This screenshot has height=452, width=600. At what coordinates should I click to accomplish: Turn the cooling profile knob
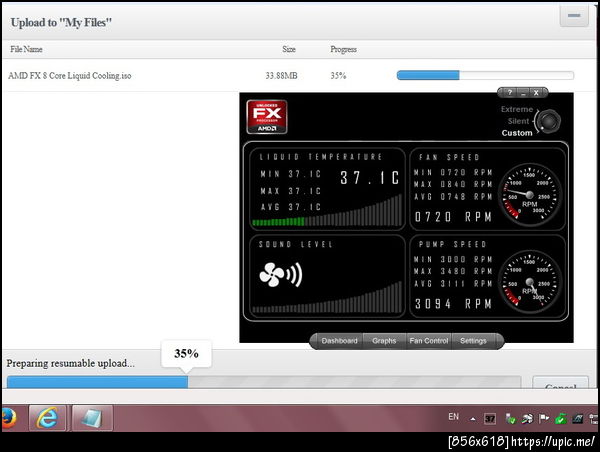pos(549,121)
